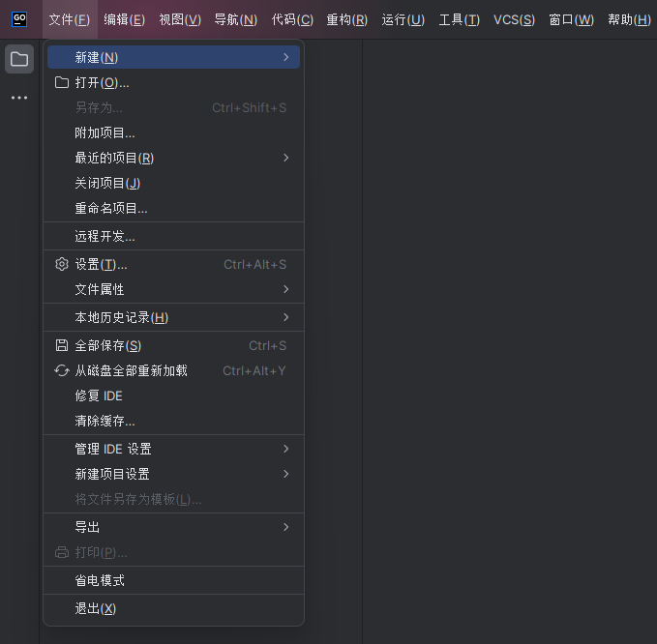
Task: Select 新建(N) menu entry
Action: pyautogui.click(x=173, y=57)
